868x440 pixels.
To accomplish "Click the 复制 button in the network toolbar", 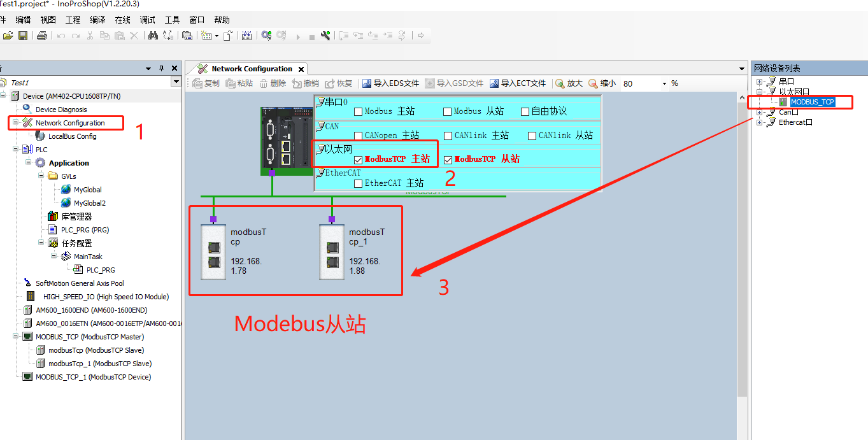I will tap(206, 83).
